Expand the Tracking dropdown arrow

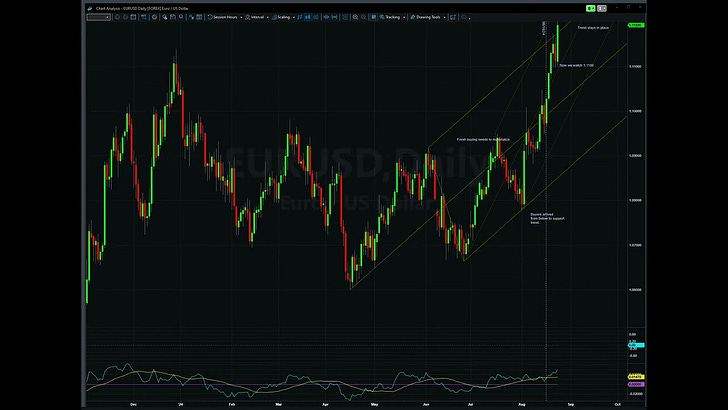point(404,18)
